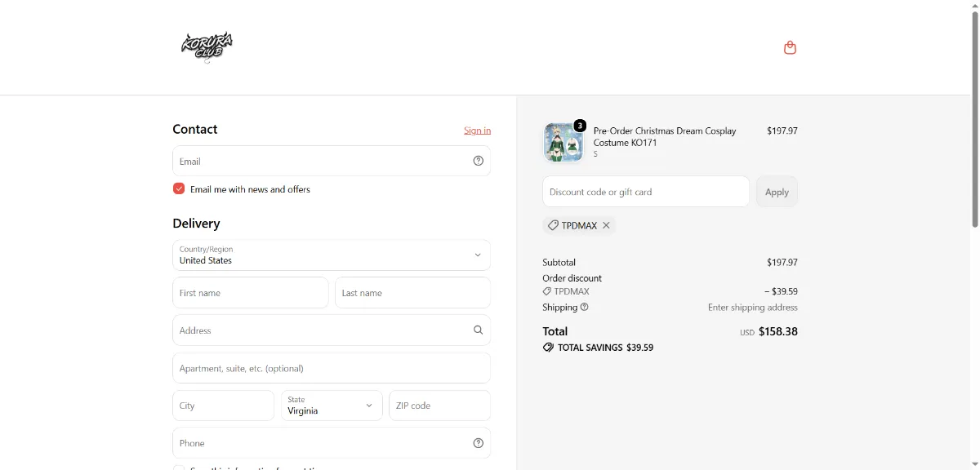Focus the Email input field
The width and height of the screenshot is (980, 470).
[332, 161]
